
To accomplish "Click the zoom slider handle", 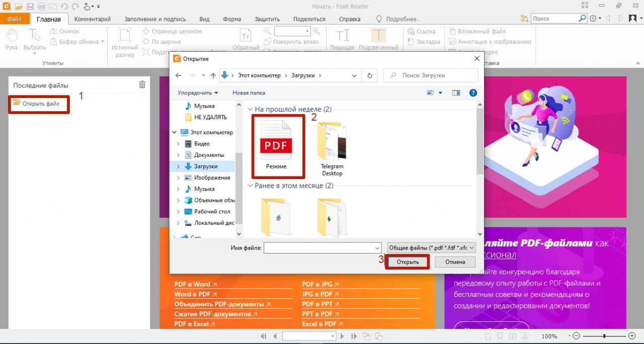I will (605, 336).
